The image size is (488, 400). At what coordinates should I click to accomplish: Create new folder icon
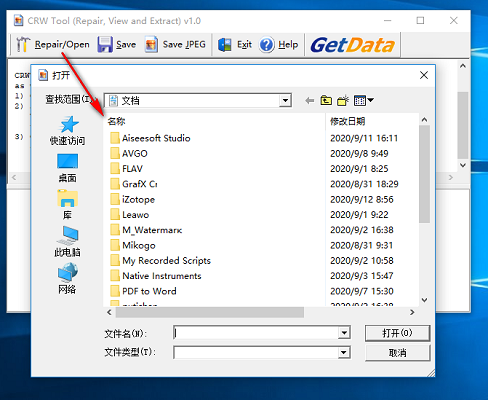click(343, 100)
